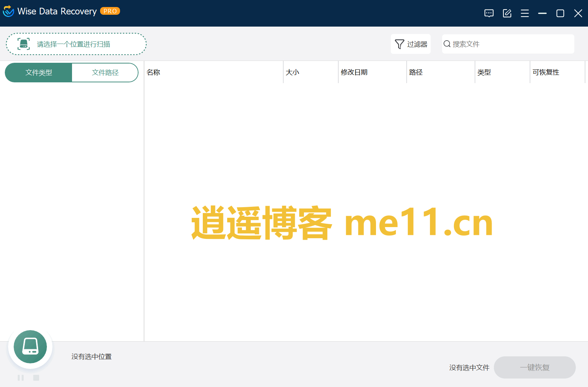Click the drive scan icon in location selector
Screen dimensions: 588x387
(24, 44)
